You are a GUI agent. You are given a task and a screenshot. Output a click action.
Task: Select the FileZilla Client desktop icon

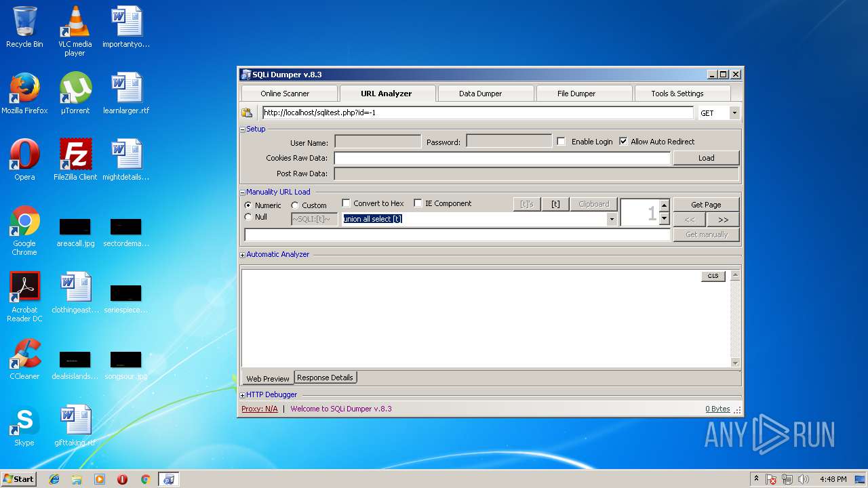(75, 160)
